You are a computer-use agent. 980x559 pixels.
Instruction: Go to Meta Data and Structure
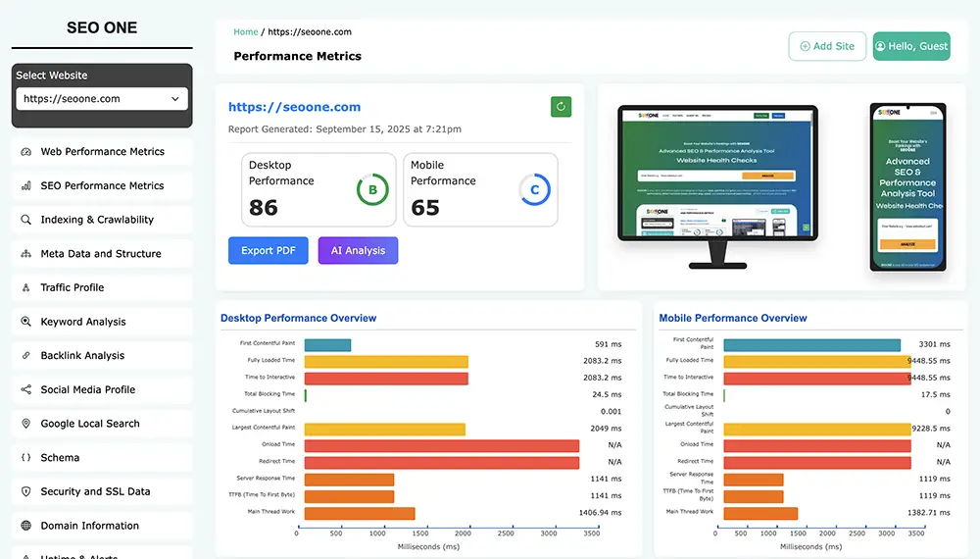[x=100, y=254]
